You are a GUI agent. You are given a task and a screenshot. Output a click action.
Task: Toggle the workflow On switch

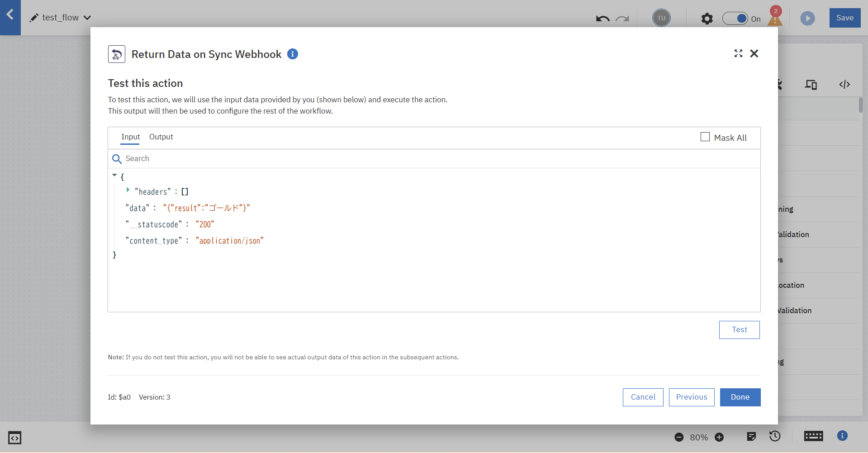pyautogui.click(x=735, y=19)
